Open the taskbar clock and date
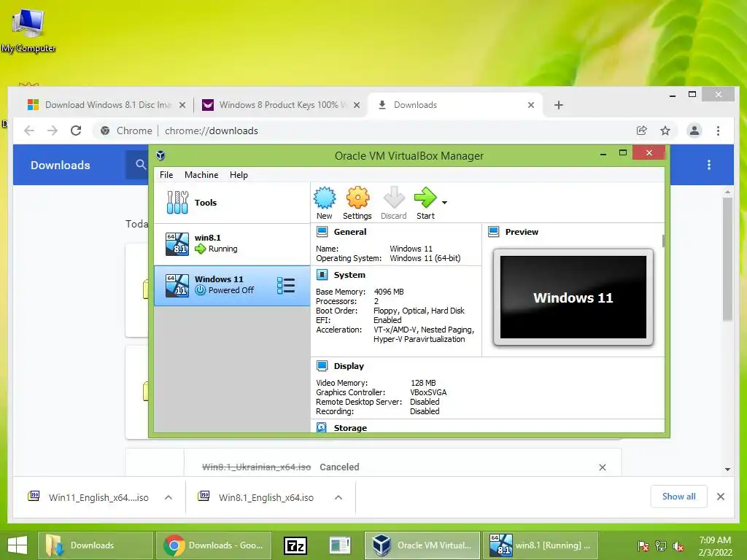This screenshot has width=747, height=560. (715, 545)
